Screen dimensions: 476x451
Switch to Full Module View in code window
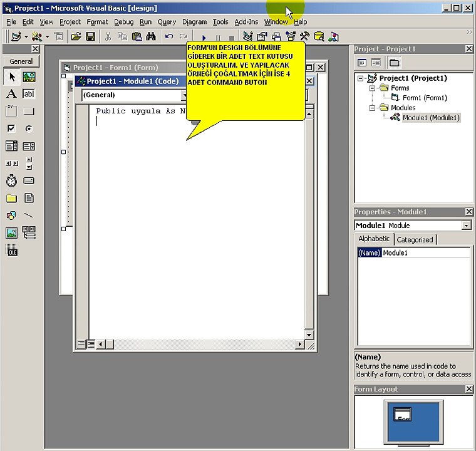[x=91, y=344]
